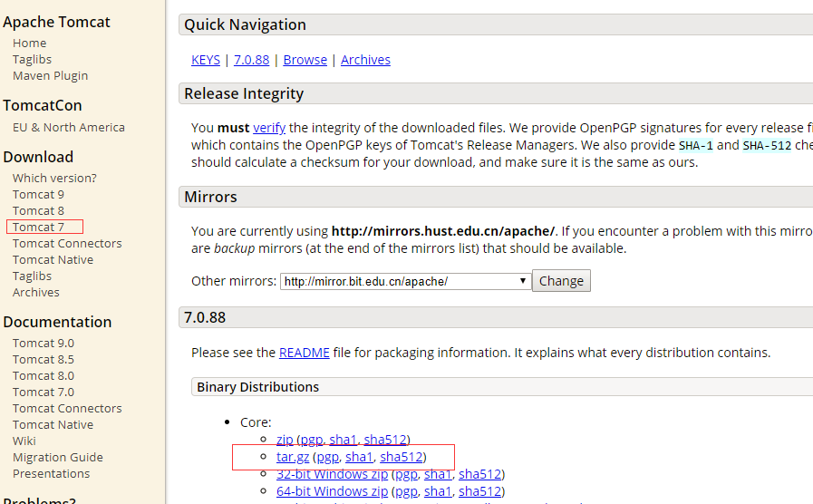Download the Core tar.gz distribution
The image size is (813, 504).
click(293, 457)
